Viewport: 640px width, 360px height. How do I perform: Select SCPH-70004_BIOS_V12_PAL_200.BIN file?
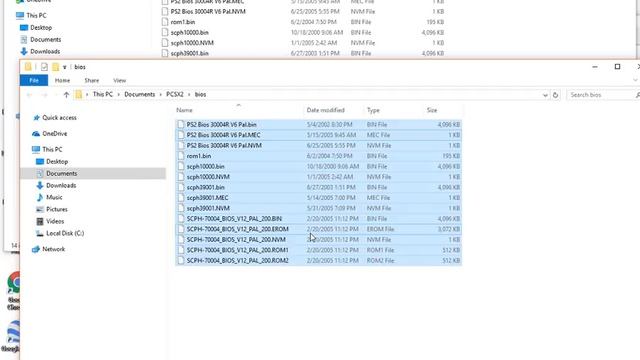point(234,219)
